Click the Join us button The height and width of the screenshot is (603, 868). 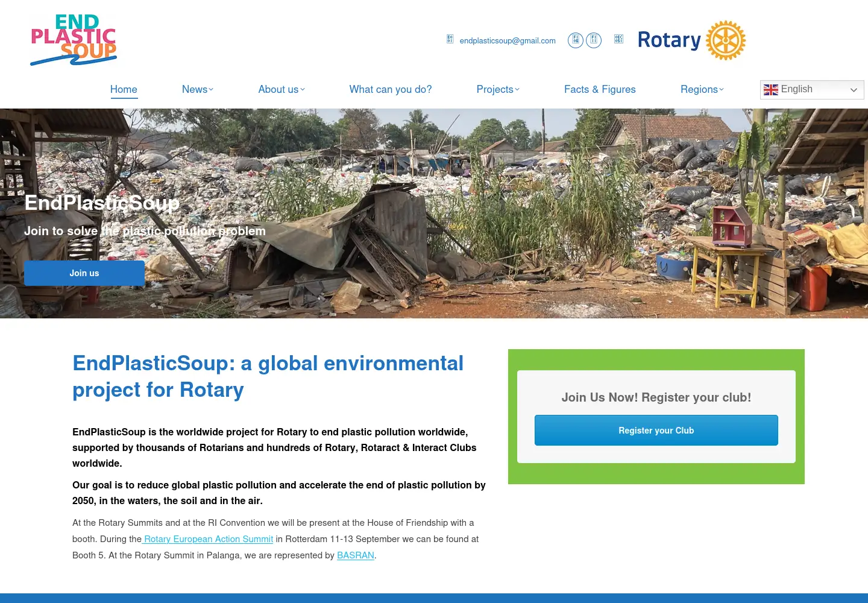point(84,273)
